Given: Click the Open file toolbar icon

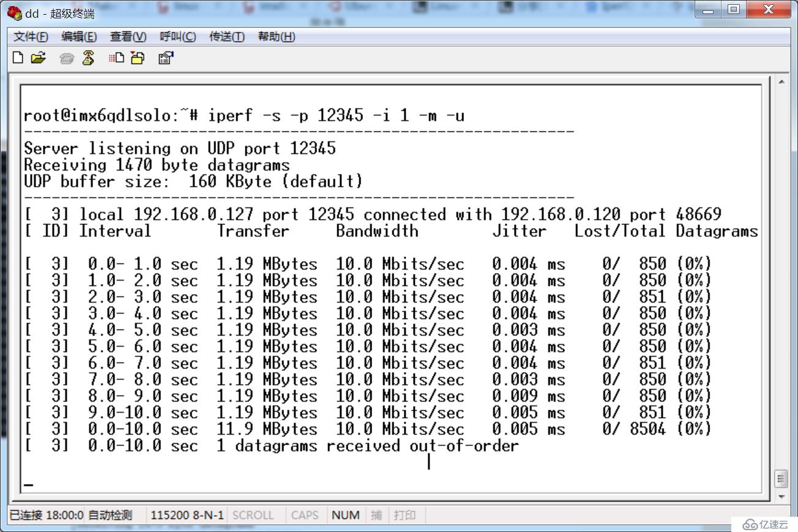Looking at the screenshot, I should coord(38,58).
